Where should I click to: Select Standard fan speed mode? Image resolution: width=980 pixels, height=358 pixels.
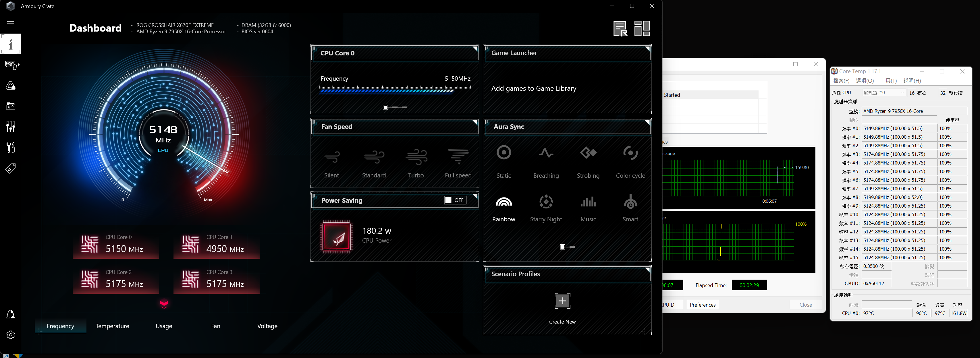coord(374,164)
